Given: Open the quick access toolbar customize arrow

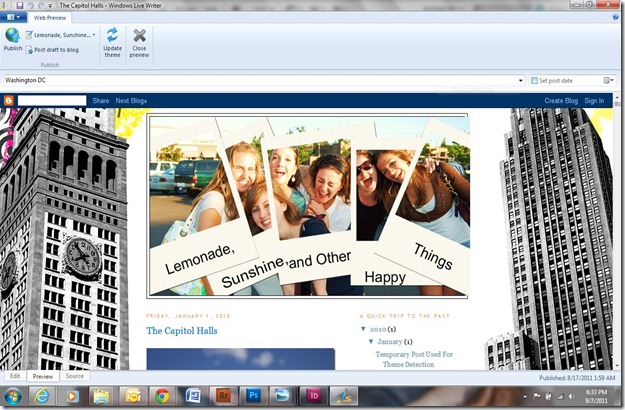Looking at the screenshot, I should 50,6.
